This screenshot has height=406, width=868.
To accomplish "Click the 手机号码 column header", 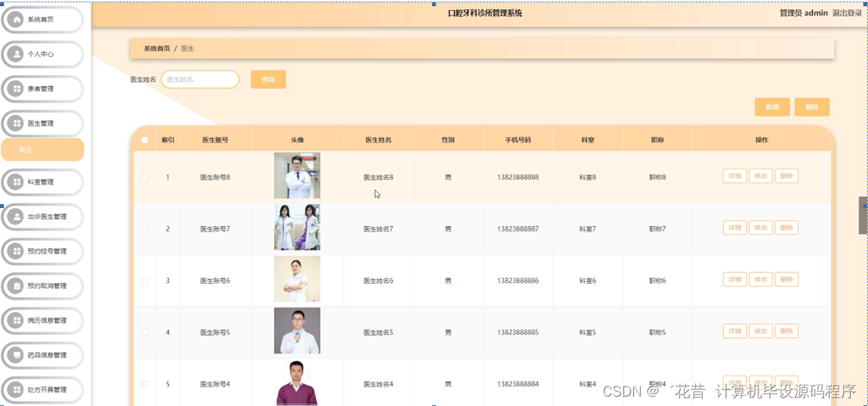I will (517, 140).
